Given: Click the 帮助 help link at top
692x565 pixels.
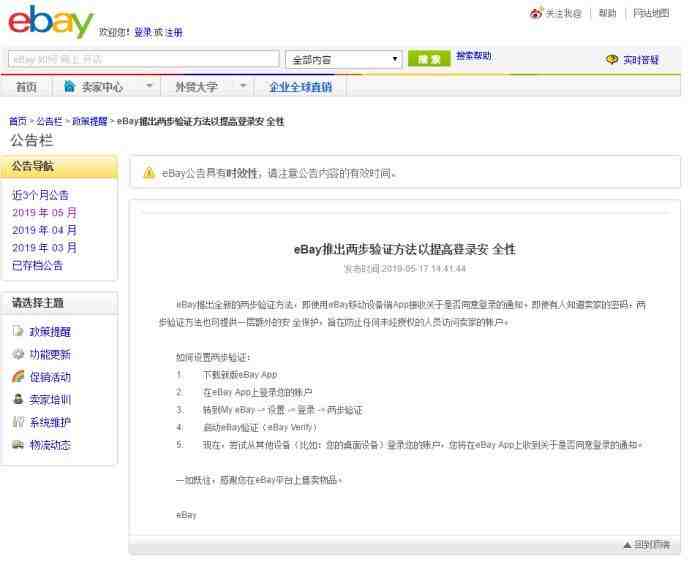Looking at the screenshot, I should [607, 13].
